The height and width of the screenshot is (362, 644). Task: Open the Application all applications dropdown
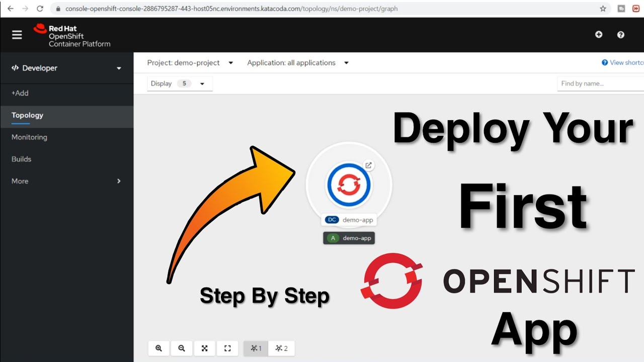[298, 63]
